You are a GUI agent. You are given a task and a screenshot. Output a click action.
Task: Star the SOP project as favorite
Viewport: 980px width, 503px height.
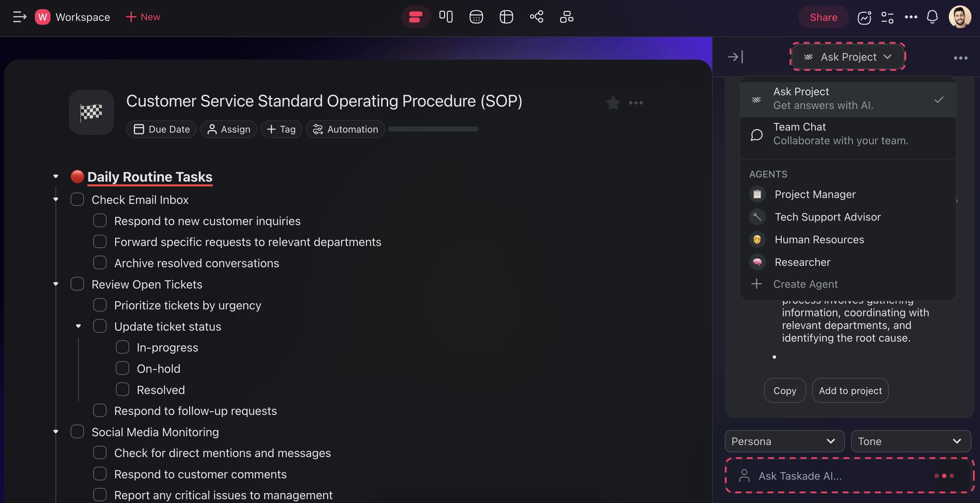coord(613,103)
